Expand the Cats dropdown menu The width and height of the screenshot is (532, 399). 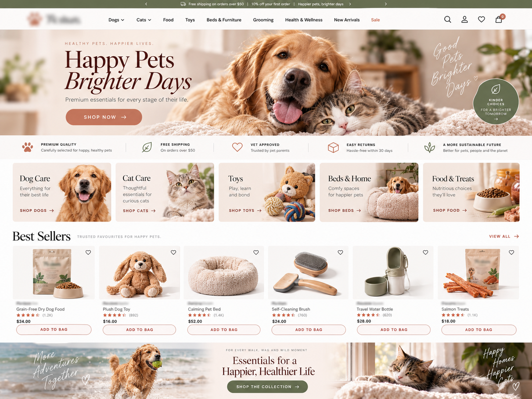pyautogui.click(x=144, y=20)
